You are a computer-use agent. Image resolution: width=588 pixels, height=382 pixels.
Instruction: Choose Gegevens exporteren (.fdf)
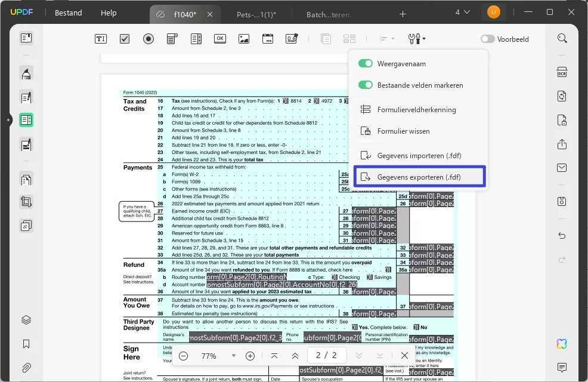[420, 177]
